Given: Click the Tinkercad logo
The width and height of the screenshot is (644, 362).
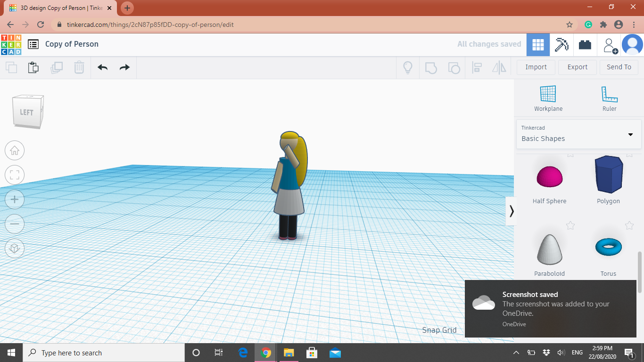Looking at the screenshot, I should 11,44.
